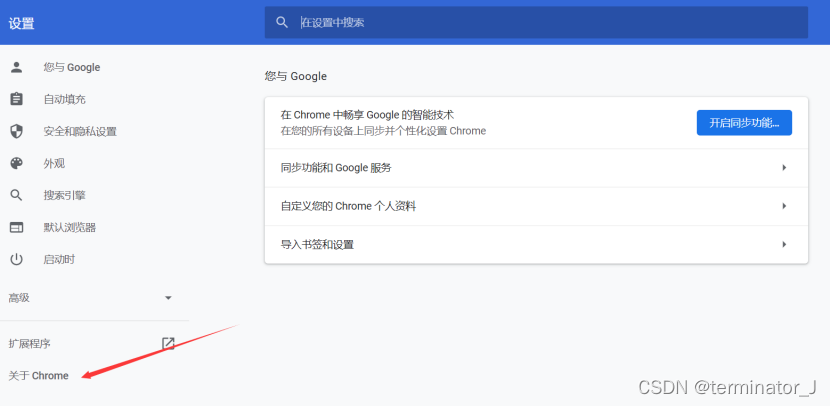This screenshot has width=831, height=406.
Task: Click the 设置 page title
Action: 21,23
